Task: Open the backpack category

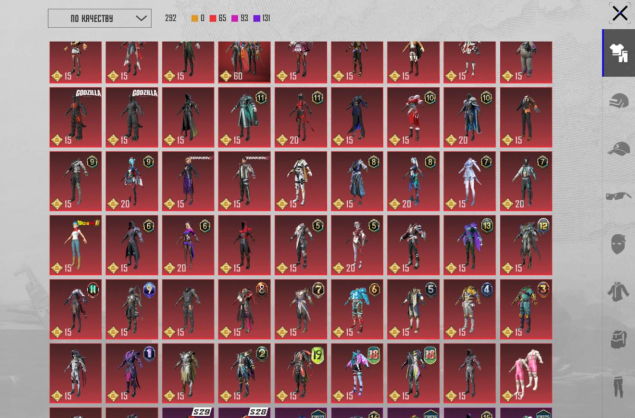Action: tap(617, 338)
